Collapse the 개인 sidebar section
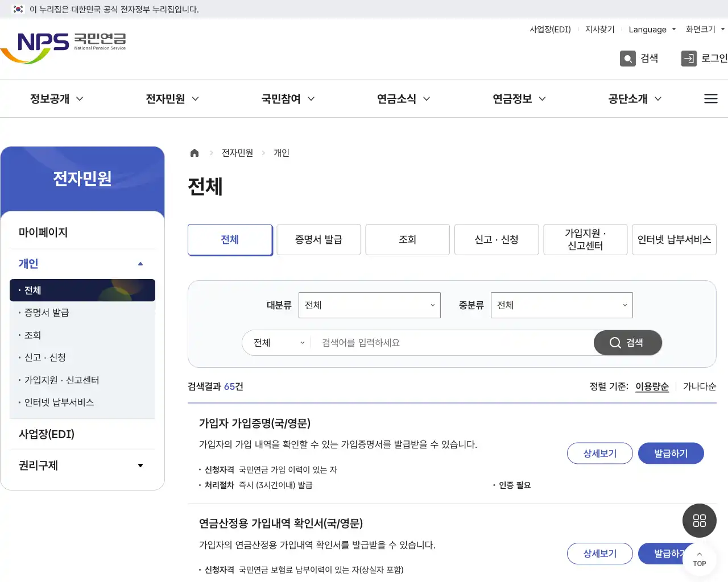This screenshot has height=582, width=728. pyautogui.click(x=82, y=264)
